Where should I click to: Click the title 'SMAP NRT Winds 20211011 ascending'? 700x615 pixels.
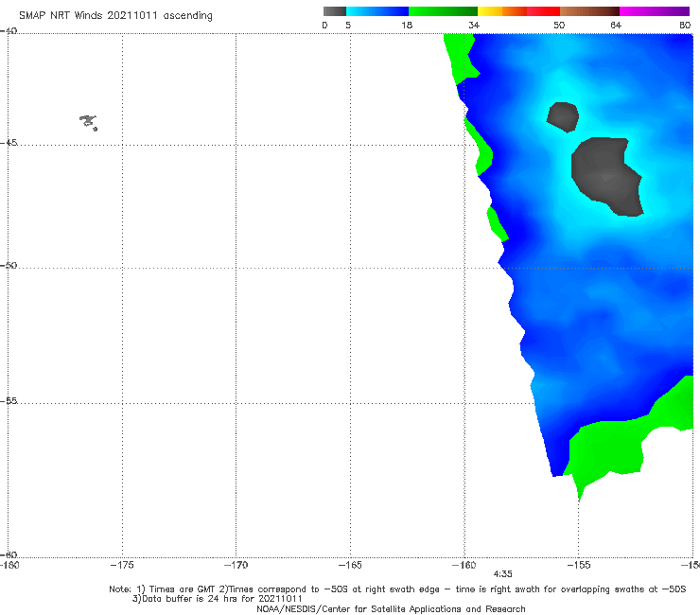(x=115, y=16)
